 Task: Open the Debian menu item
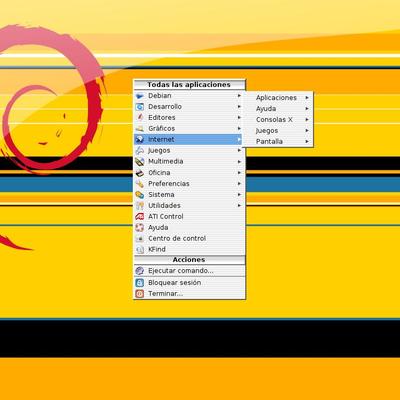click(x=189, y=96)
